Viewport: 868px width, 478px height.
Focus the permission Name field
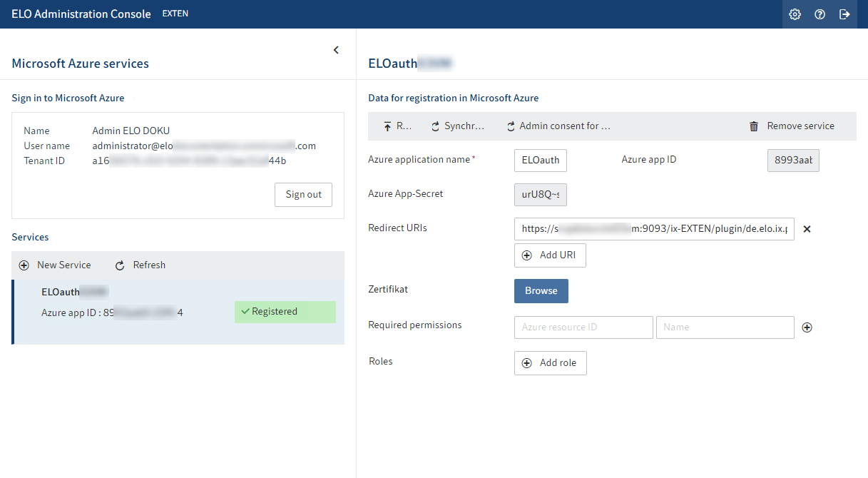coord(725,327)
